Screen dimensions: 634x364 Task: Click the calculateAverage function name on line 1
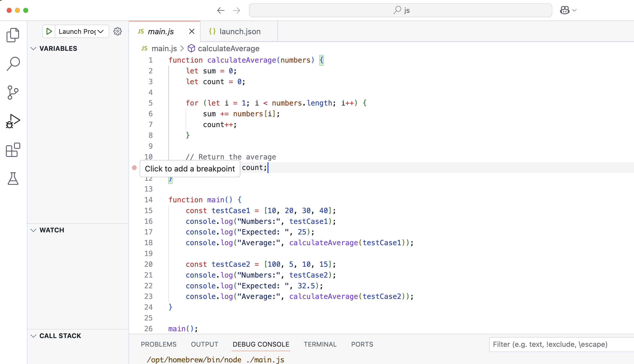click(241, 60)
